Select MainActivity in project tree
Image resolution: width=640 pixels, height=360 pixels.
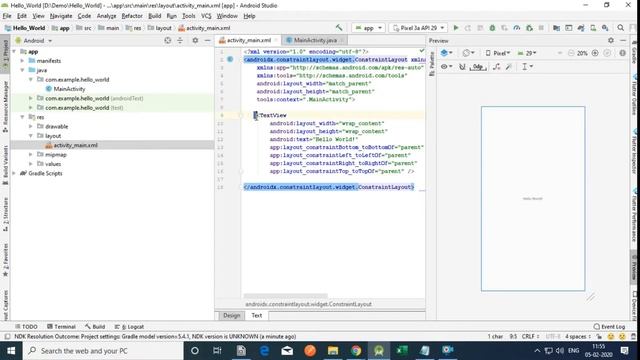(x=69, y=89)
